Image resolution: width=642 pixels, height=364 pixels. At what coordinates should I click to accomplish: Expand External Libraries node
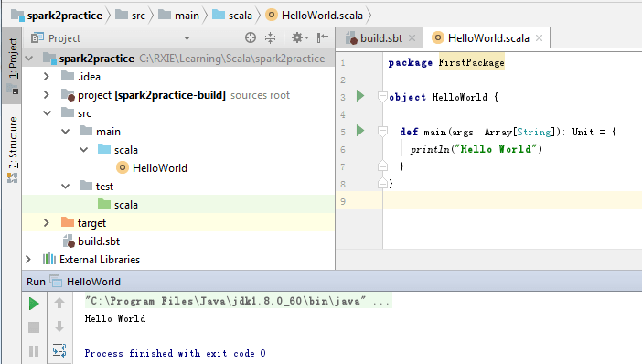pos(28,259)
